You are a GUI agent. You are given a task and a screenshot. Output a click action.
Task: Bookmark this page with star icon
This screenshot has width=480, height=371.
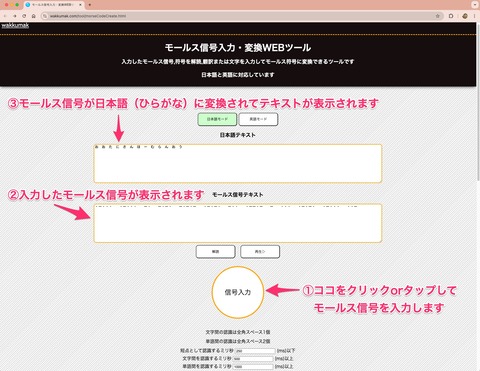pyautogui.click(x=438, y=16)
